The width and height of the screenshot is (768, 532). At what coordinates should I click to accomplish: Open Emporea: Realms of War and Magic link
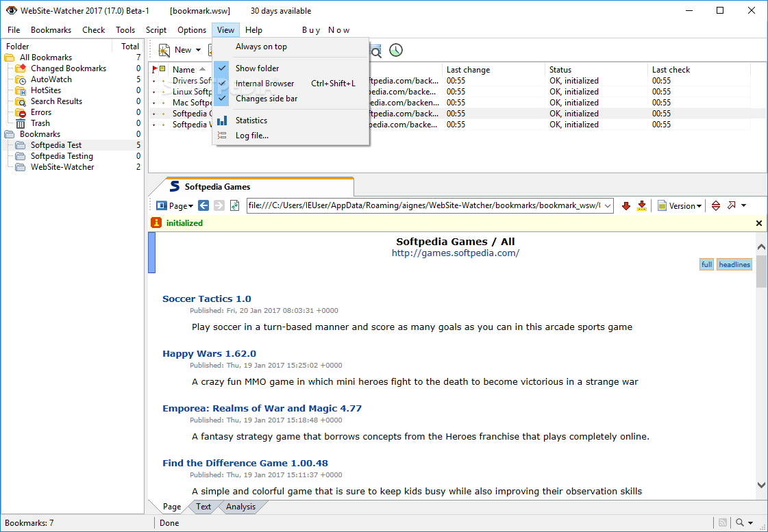click(262, 408)
